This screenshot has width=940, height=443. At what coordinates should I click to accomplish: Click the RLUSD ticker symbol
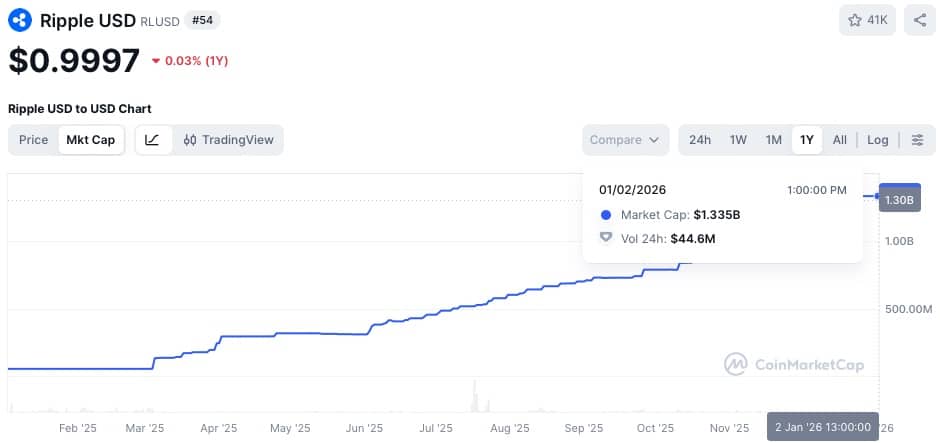(159, 22)
